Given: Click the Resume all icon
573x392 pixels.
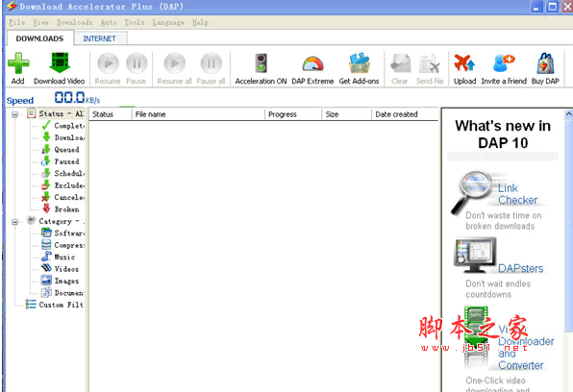Looking at the screenshot, I should [x=175, y=63].
